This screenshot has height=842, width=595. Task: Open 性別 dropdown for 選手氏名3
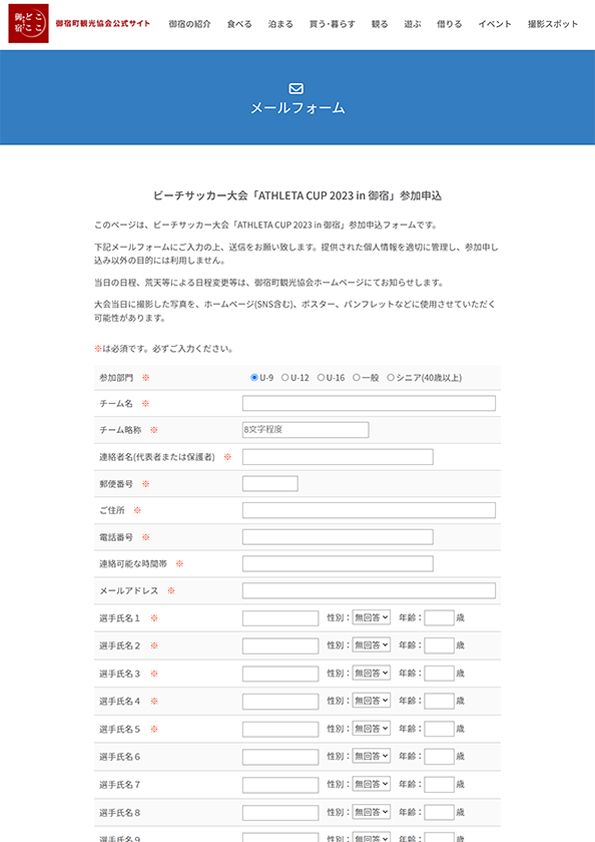pyautogui.click(x=371, y=673)
